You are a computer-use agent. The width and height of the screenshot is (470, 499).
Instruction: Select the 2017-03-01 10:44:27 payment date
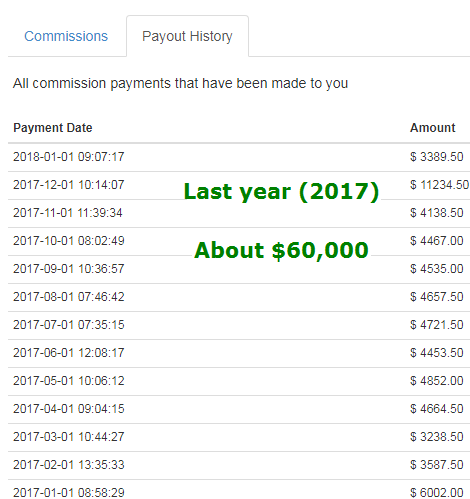[x=69, y=437]
